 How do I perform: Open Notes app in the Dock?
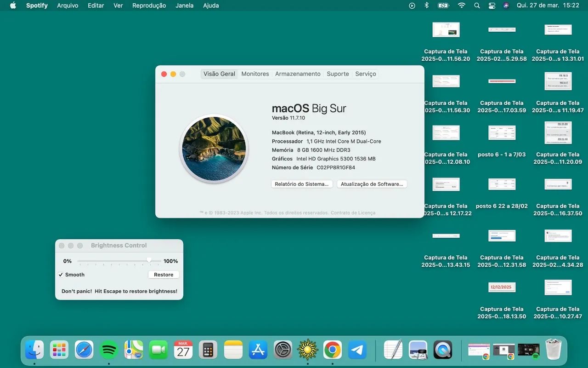click(x=233, y=350)
